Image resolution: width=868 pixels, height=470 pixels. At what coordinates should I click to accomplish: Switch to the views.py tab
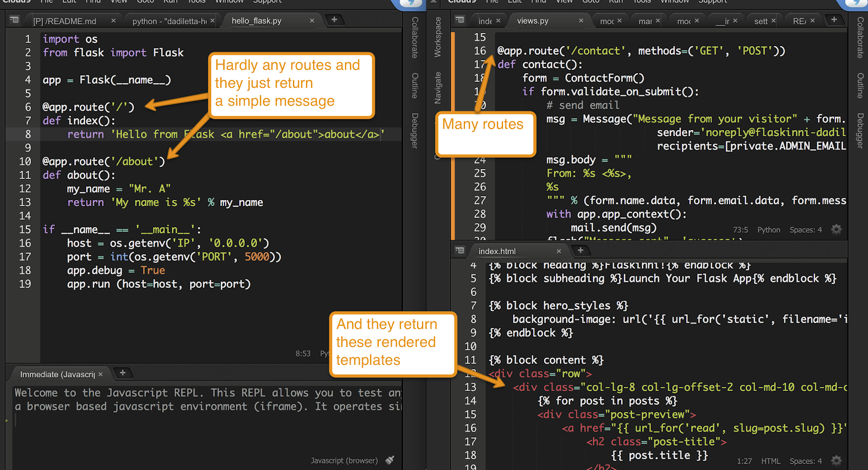533,21
